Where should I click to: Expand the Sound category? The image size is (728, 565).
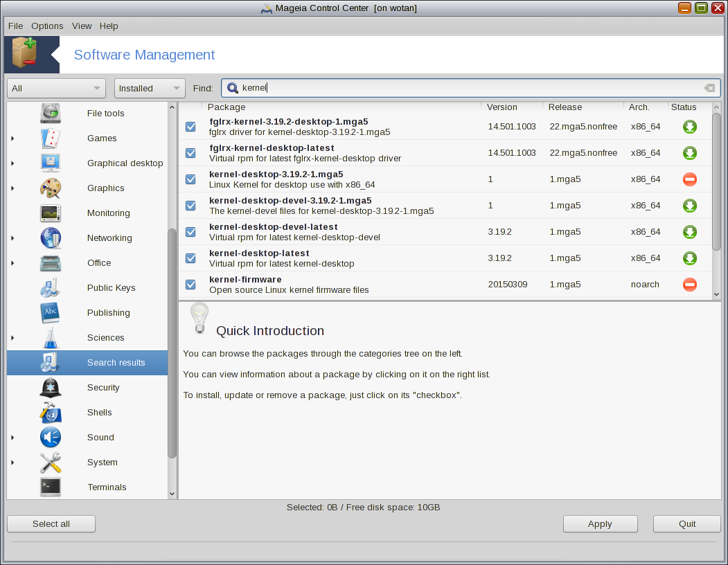(12, 438)
